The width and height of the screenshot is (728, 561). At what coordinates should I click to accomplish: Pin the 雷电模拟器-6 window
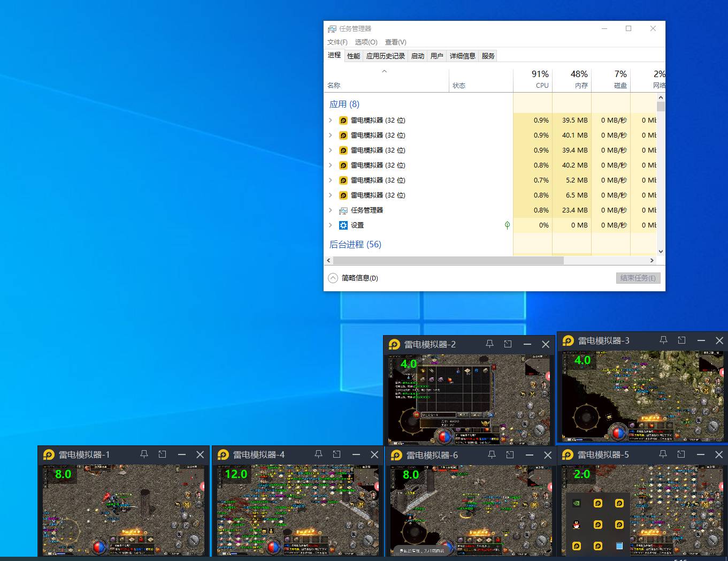tap(492, 454)
